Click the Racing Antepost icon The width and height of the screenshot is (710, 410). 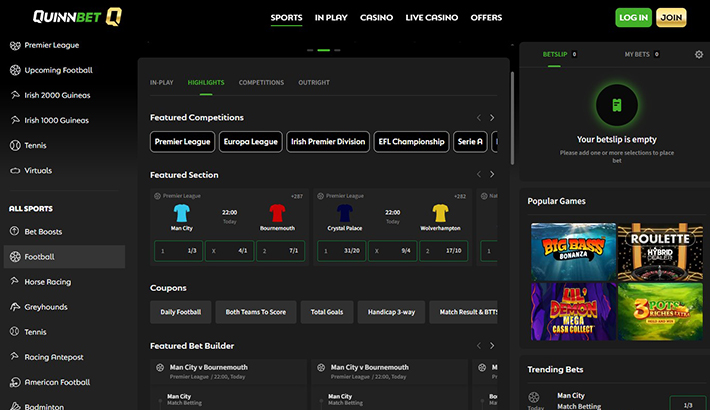tap(14, 357)
